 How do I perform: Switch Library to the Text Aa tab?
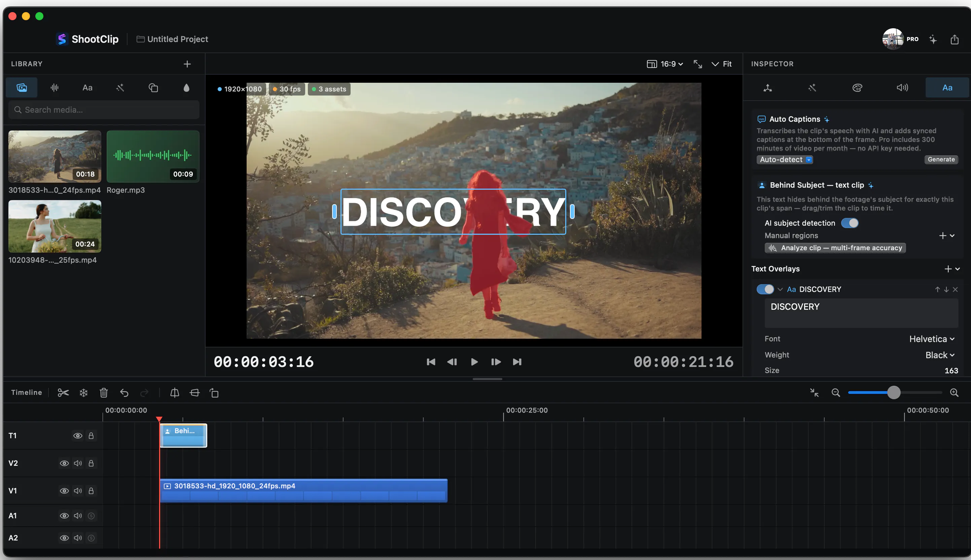[87, 88]
